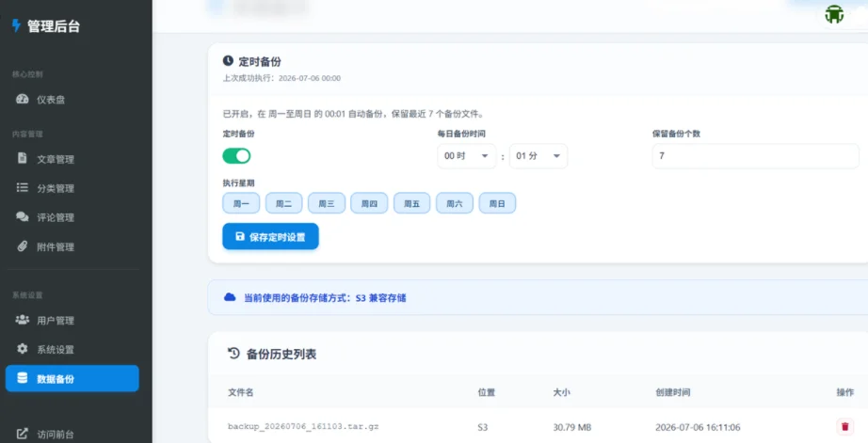Toggle 周一 execution day chip
868x443 pixels.
241,203
